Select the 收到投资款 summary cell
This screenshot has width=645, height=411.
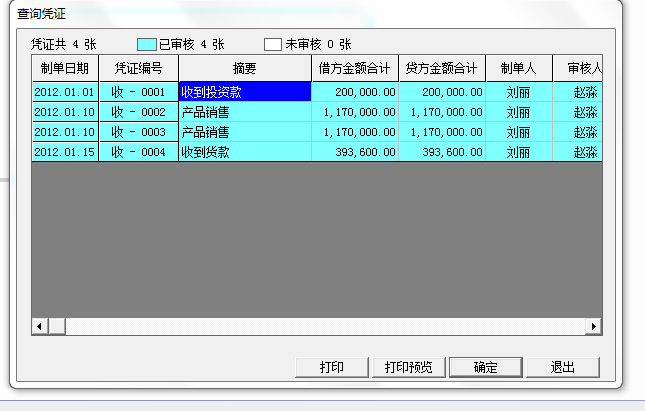[245, 92]
